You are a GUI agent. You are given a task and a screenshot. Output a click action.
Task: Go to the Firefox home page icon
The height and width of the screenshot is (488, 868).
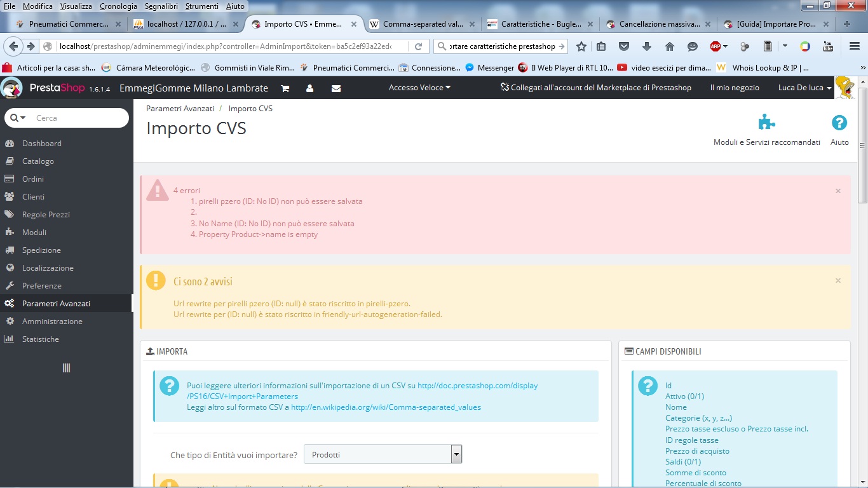pos(669,46)
